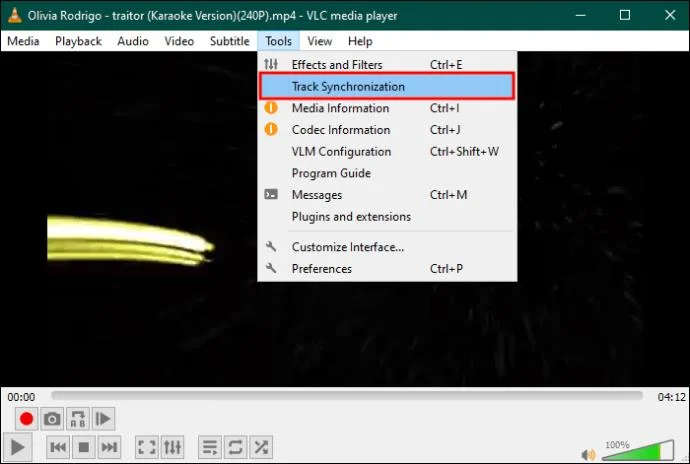690x464 pixels.
Task: Open VLM Configuration
Action: pos(387,151)
